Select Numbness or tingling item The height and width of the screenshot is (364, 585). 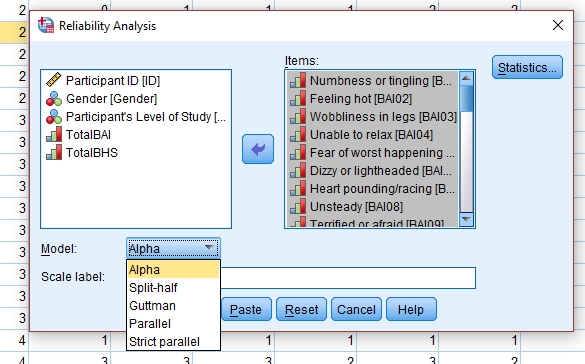372,80
